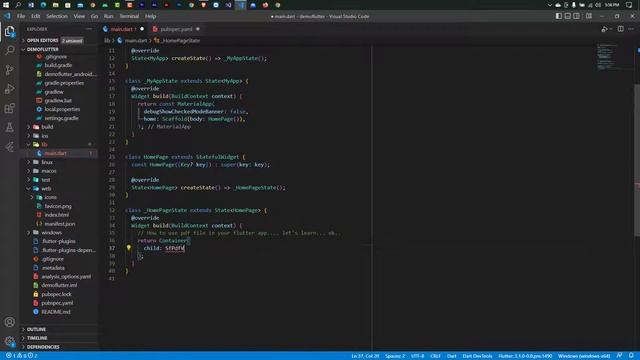Open the Testing flask icon view
Image resolution: width=640 pixels, height=360 pixels.
point(9,127)
